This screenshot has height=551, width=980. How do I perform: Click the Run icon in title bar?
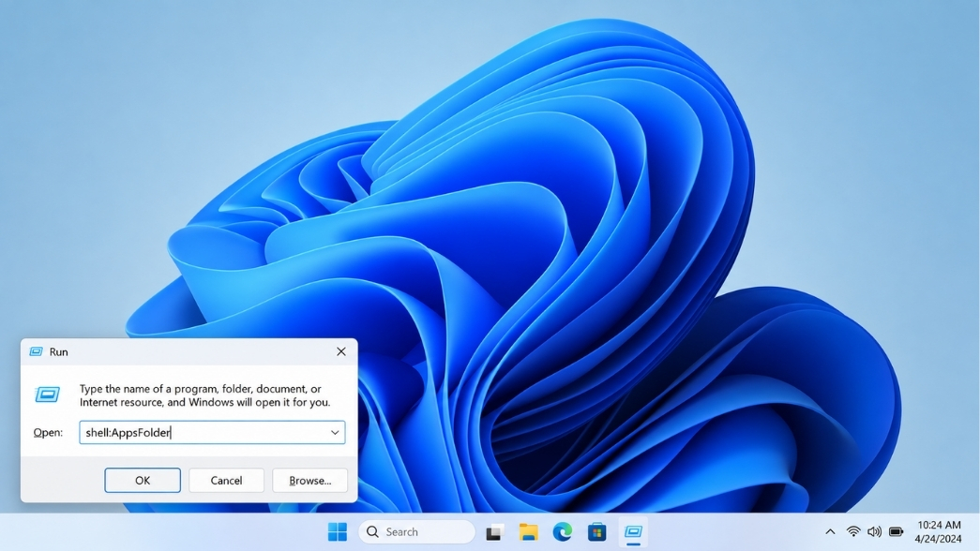click(x=37, y=351)
